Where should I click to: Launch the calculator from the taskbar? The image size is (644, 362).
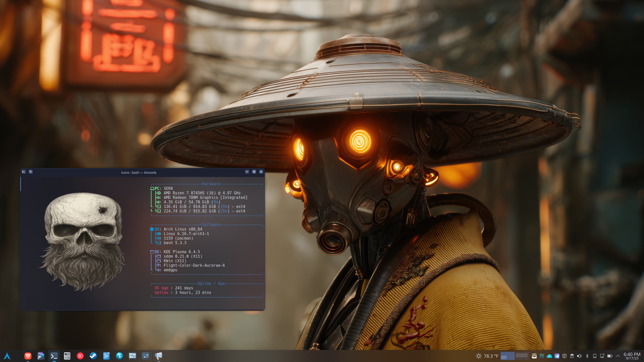(67, 356)
